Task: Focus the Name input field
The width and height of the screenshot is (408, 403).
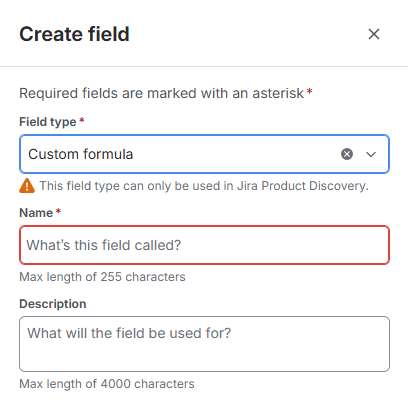Action: 204,245
